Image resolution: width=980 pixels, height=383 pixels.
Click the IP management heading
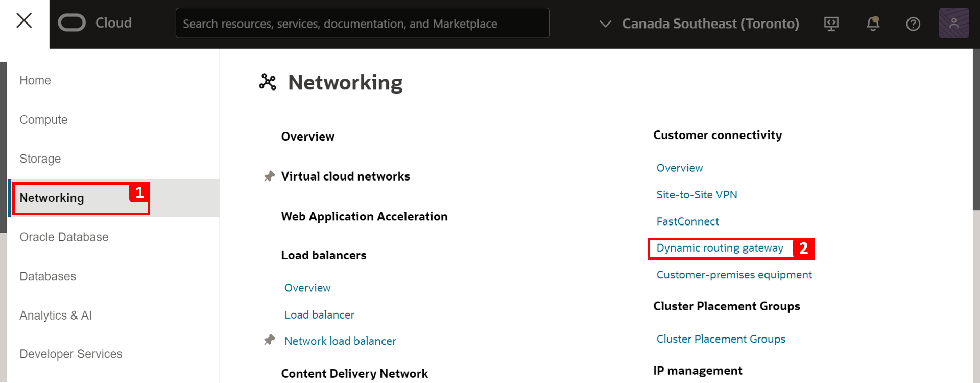(x=698, y=371)
